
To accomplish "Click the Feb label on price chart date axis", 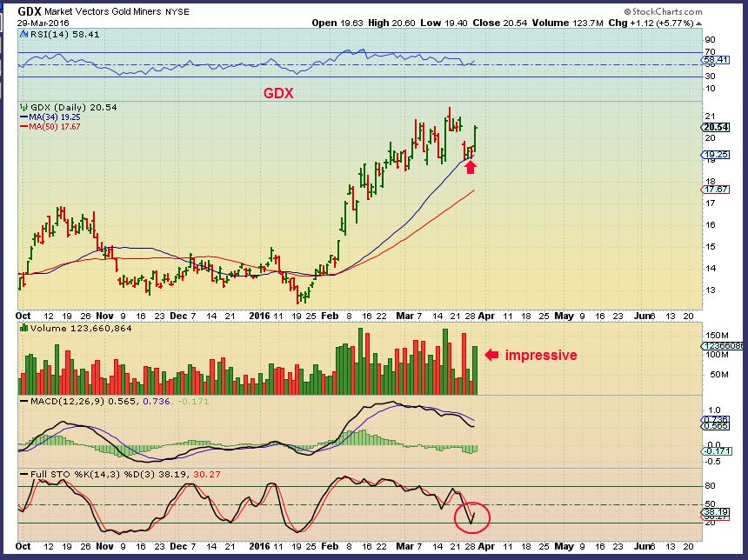I will pyautogui.click(x=330, y=316).
